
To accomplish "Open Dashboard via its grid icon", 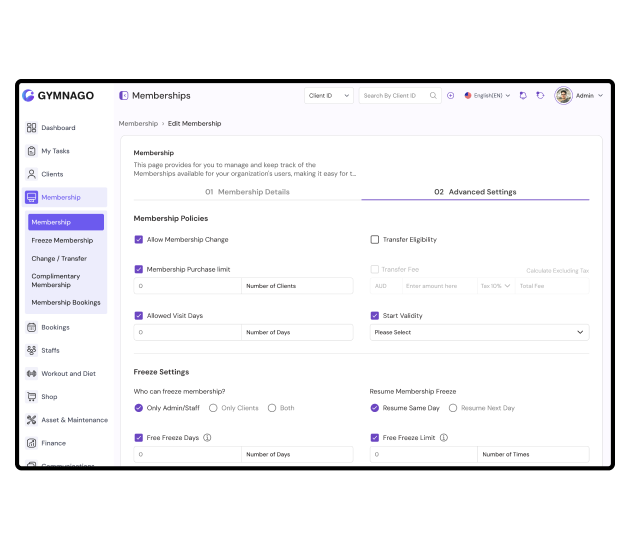I will tap(31, 128).
